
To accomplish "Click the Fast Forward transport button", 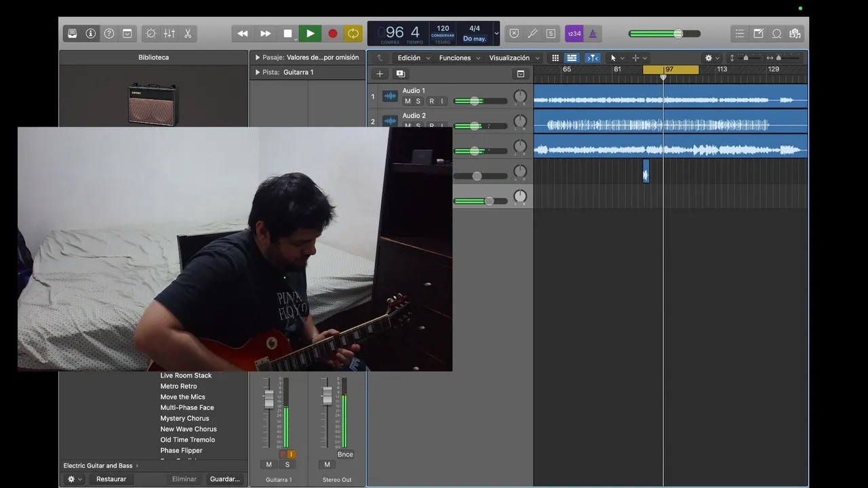I will [265, 33].
